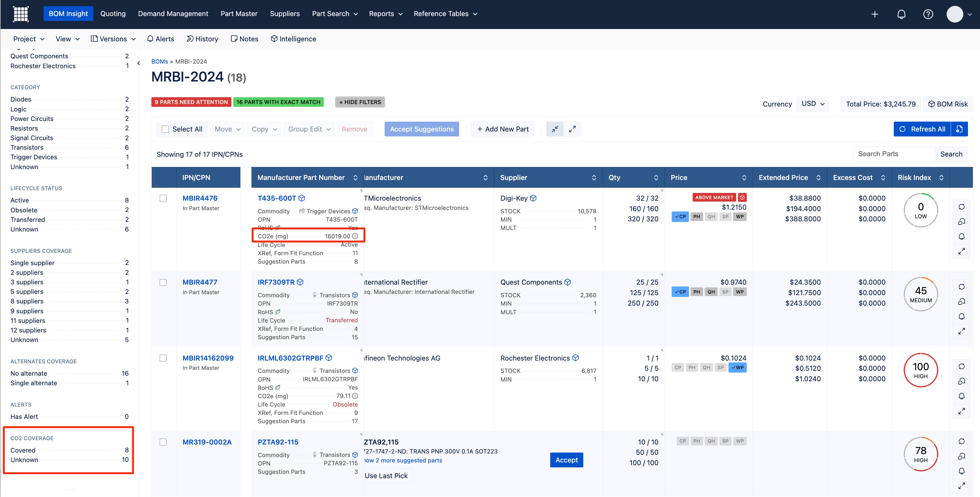Open Suppliers tab
Image resolution: width=980 pixels, height=497 pixels.
click(285, 14)
